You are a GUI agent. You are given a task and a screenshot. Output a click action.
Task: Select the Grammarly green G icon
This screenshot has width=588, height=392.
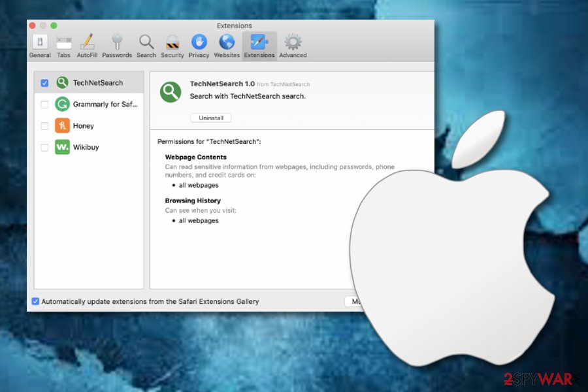pos(62,104)
